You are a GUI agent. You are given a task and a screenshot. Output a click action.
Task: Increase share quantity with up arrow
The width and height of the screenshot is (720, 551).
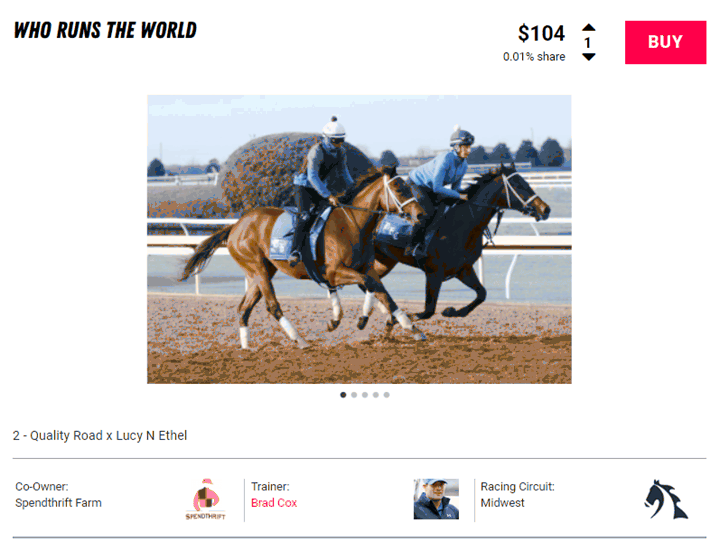[589, 28]
